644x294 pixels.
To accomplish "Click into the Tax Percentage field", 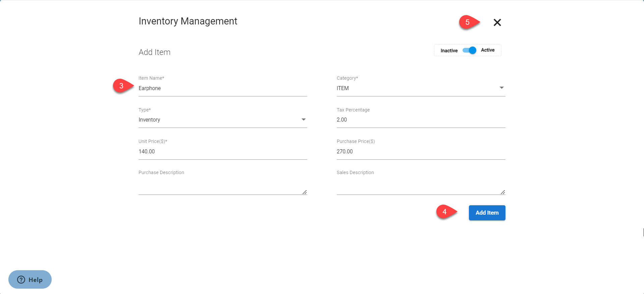I will (x=421, y=120).
